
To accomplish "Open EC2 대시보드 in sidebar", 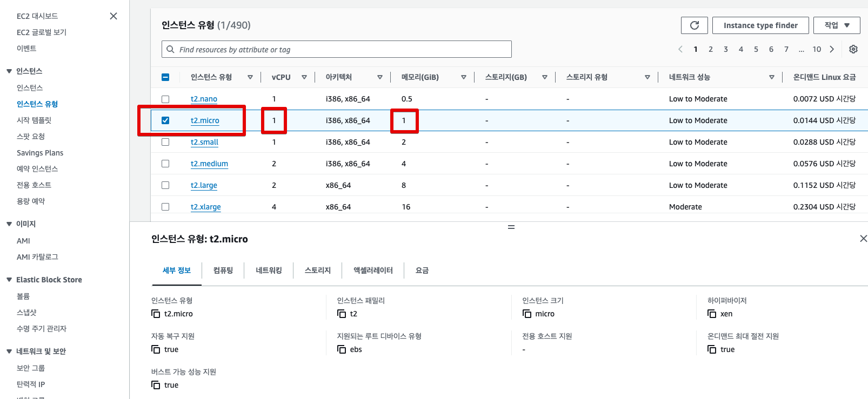I will click(37, 16).
